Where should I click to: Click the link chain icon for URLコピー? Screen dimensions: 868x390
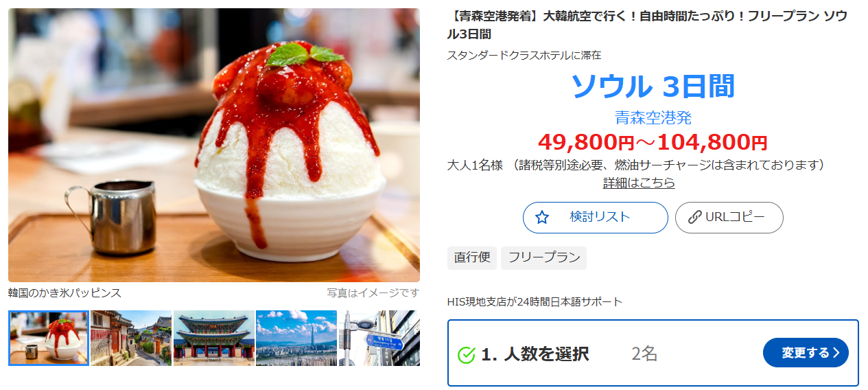pos(694,218)
